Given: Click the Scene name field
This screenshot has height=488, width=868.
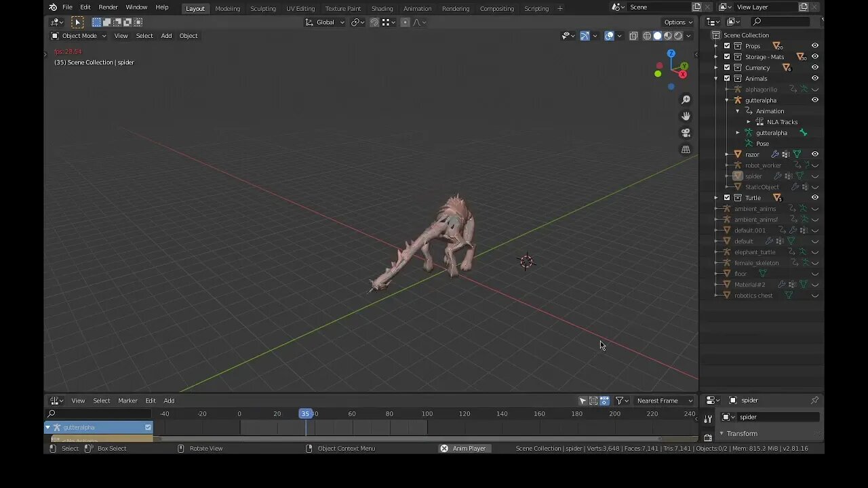Looking at the screenshot, I should (658, 7).
